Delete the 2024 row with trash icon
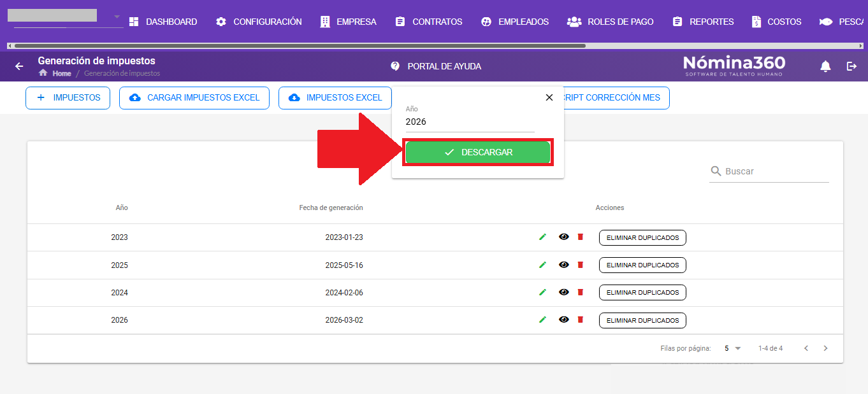Screen dimensions: 868x394 tap(580, 292)
